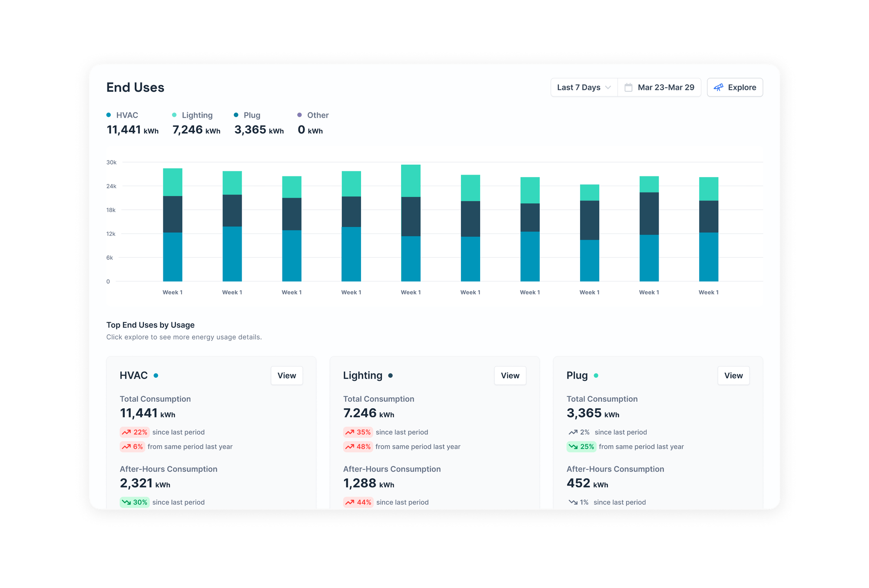The height and width of the screenshot is (588, 869).
Task: Click the green 25% down-trend arrow in the Plug card
Action: pos(574,446)
